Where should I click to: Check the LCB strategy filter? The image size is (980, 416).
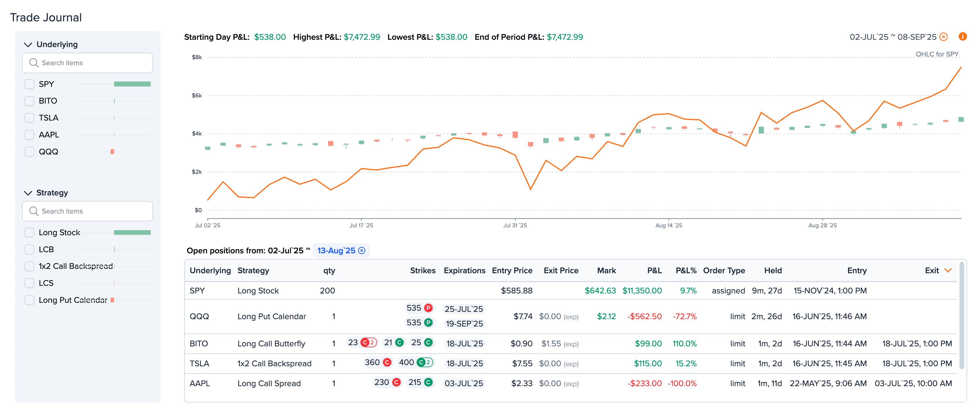[x=29, y=249]
